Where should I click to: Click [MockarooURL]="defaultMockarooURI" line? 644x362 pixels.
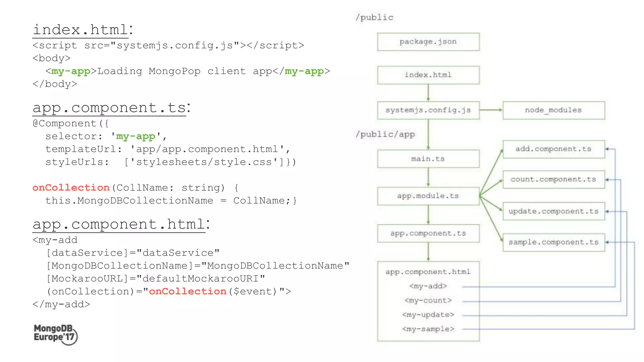(x=156, y=279)
